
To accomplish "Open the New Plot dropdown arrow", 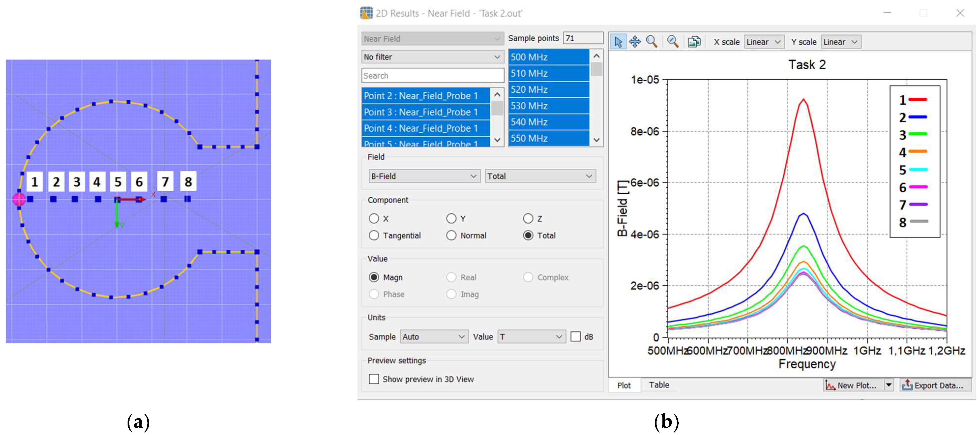I will (x=889, y=385).
